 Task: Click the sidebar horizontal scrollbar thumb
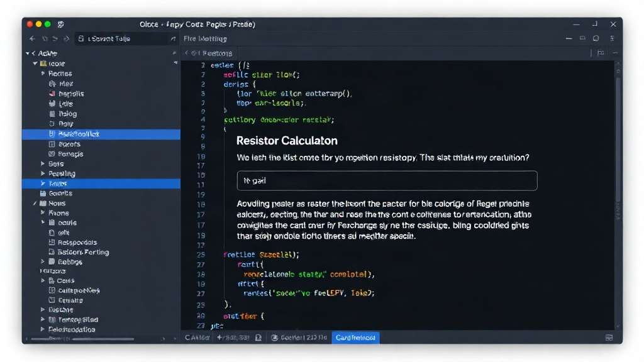tap(82, 339)
